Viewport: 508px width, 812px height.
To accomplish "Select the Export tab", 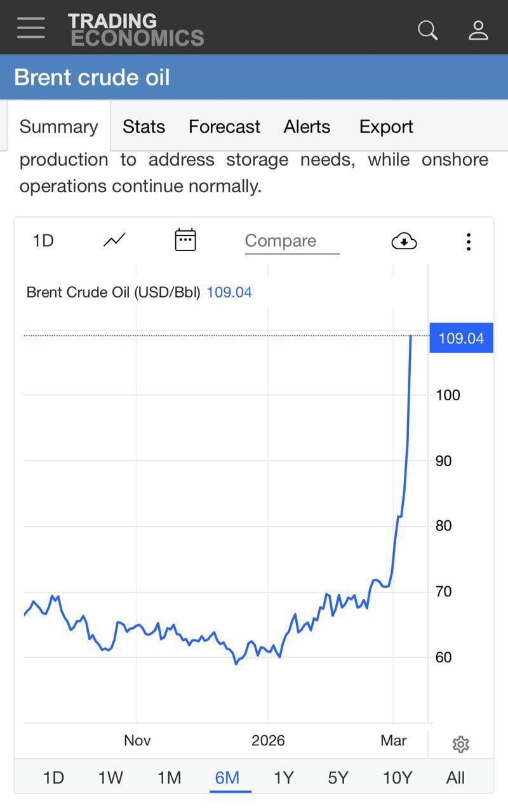I will pyautogui.click(x=386, y=126).
